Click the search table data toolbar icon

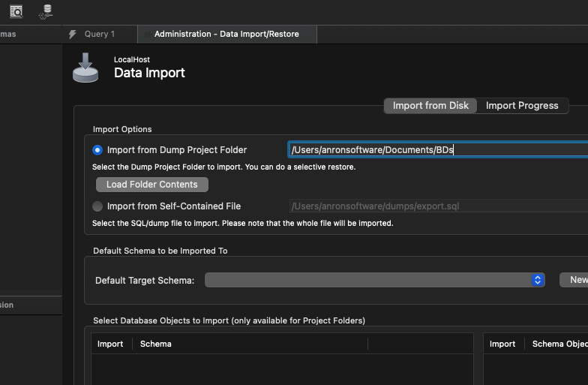16,11
